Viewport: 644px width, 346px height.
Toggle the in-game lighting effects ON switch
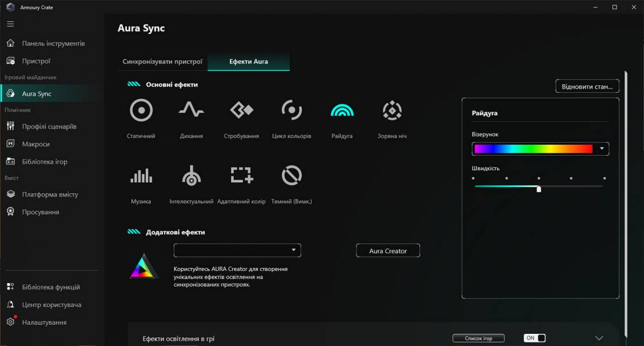click(x=534, y=339)
